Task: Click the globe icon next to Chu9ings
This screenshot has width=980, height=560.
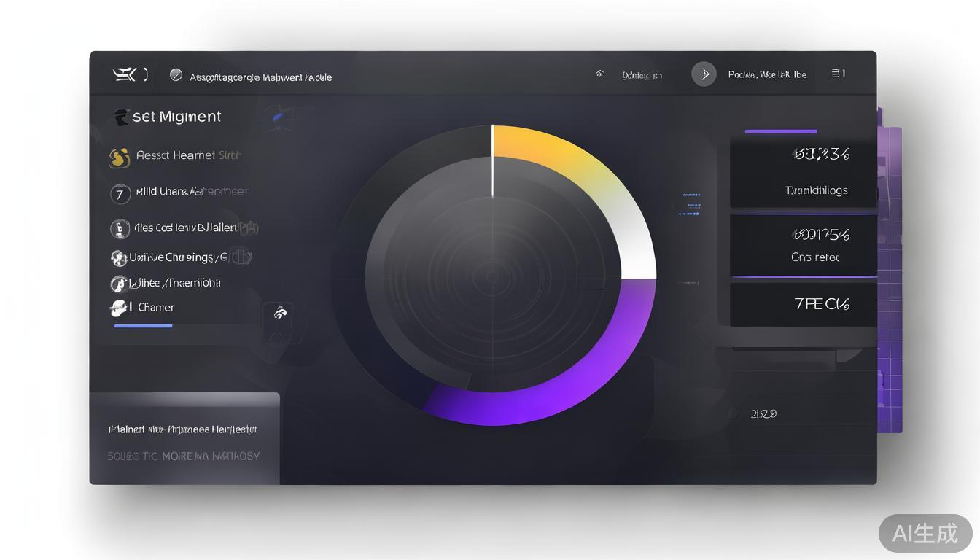Action: (118, 258)
